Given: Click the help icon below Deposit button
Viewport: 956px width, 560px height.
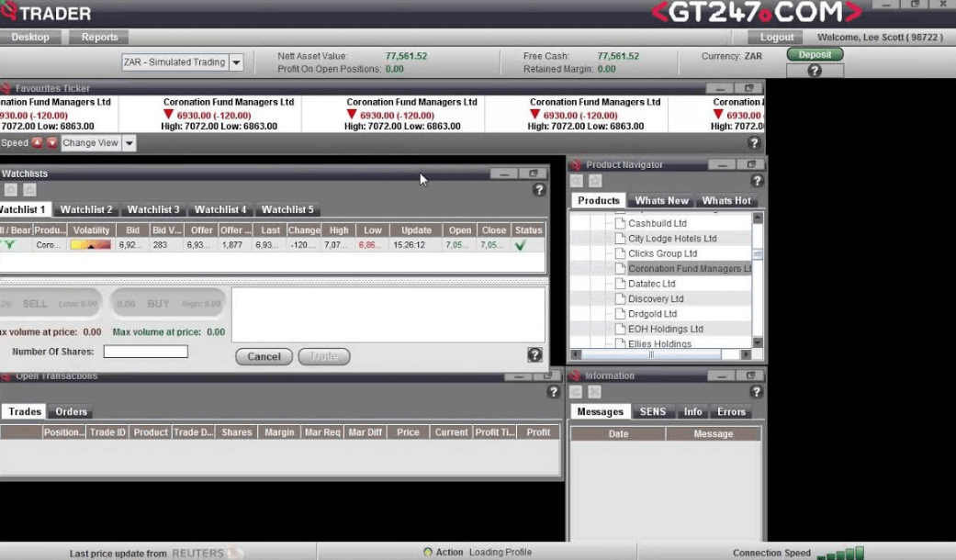Looking at the screenshot, I should click(814, 71).
